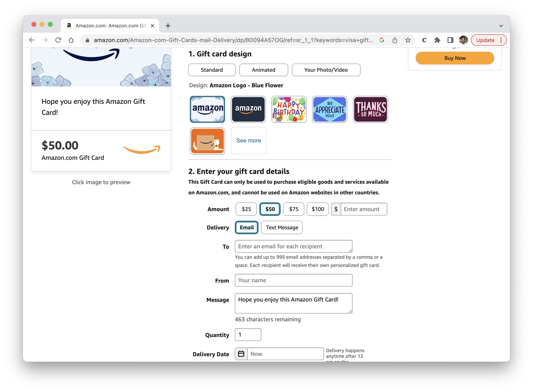This screenshot has width=533, height=392.
Task: Select the We Appreciate You card design
Action: (329, 109)
